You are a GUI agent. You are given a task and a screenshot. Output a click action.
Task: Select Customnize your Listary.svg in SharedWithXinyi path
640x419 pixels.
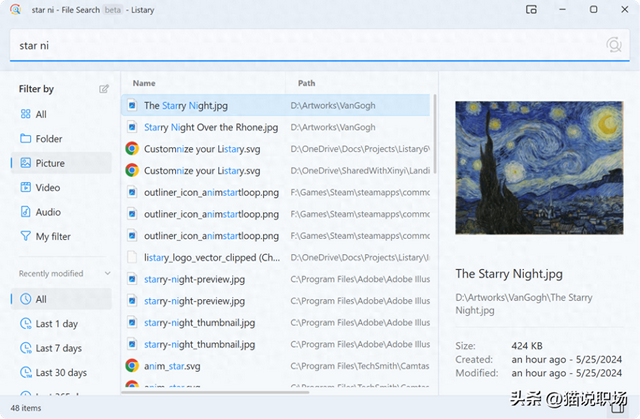[x=276, y=171]
